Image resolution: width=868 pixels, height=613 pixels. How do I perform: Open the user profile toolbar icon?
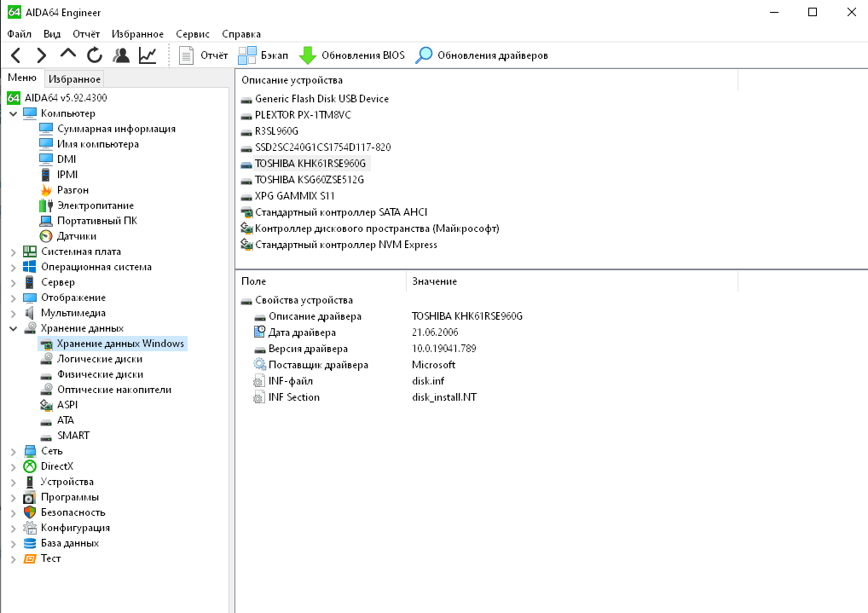point(121,55)
